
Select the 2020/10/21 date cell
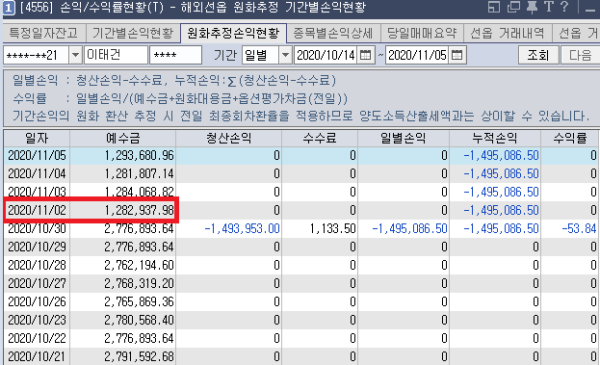pos(37,357)
